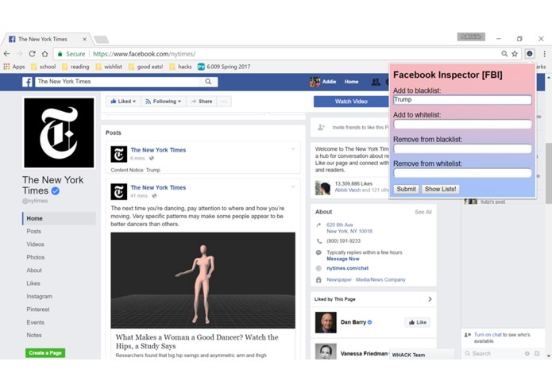Open the reading bookmarks folder

pyautogui.click(x=75, y=67)
